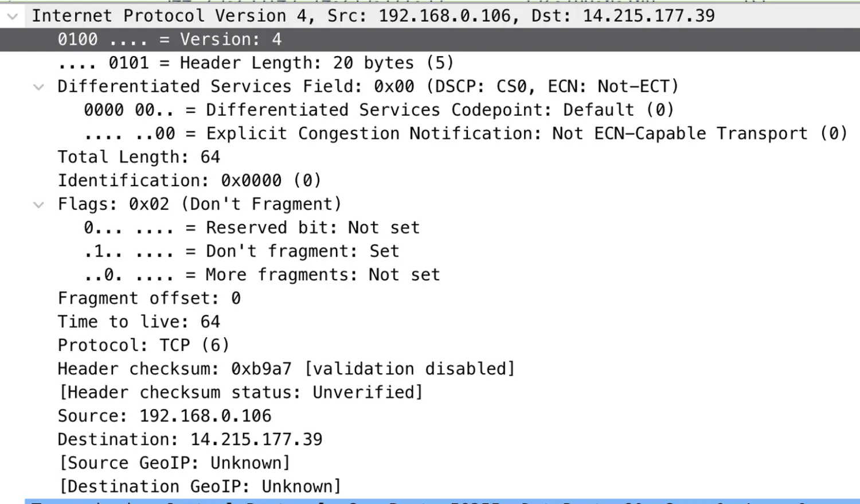Select Differentiated Services Codepoint: Default row

pyautogui.click(x=430, y=110)
